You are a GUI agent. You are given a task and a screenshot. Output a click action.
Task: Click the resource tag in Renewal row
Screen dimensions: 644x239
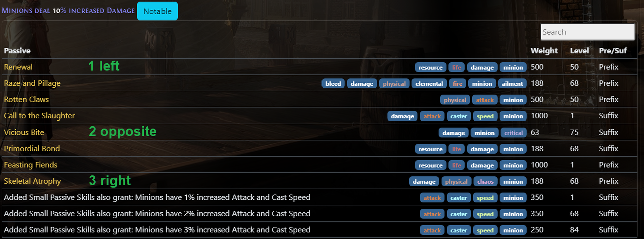[431, 67]
